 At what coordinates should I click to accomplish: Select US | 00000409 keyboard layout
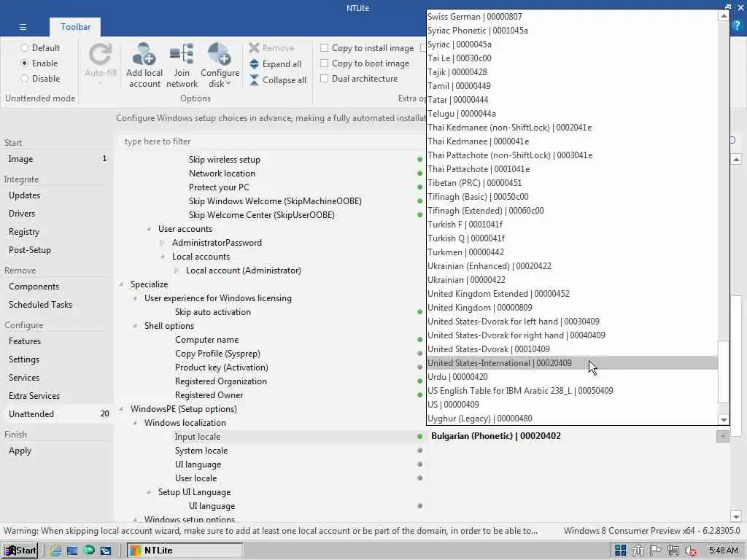point(572,404)
